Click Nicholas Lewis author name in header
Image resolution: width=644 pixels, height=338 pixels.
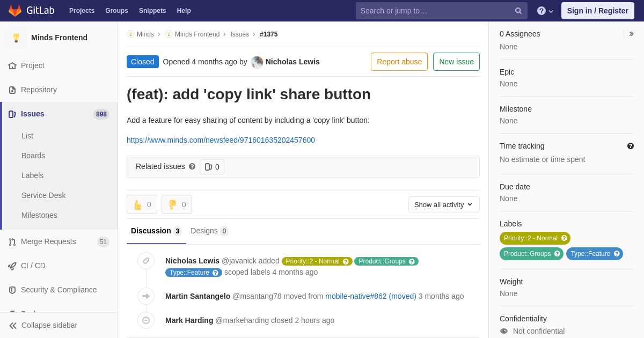pos(292,62)
